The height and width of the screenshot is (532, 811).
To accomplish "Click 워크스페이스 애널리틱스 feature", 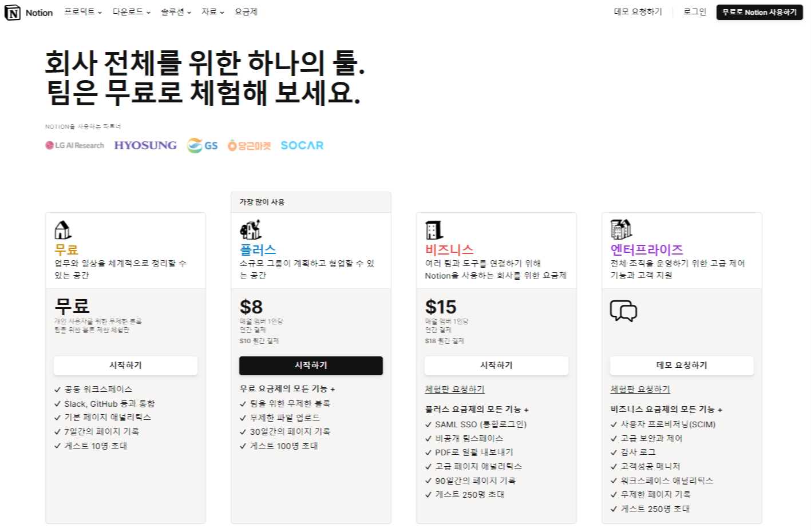I will [667, 481].
